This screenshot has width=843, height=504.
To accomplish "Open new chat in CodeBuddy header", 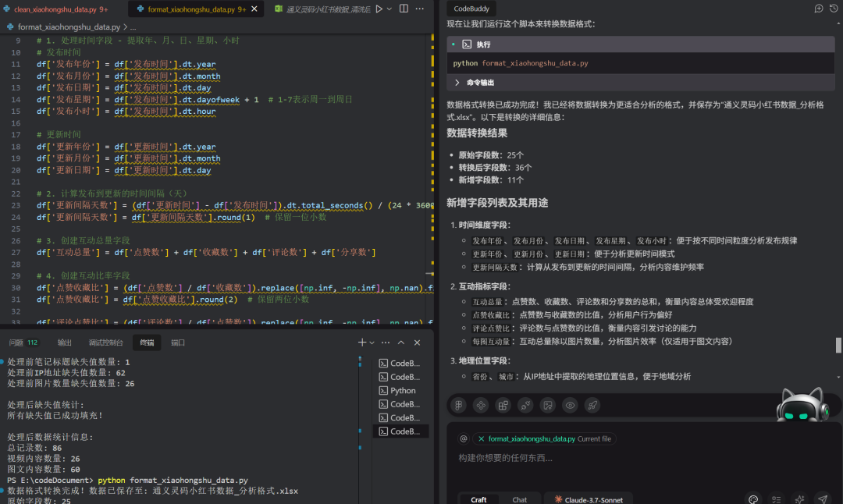I will [x=819, y=9].
